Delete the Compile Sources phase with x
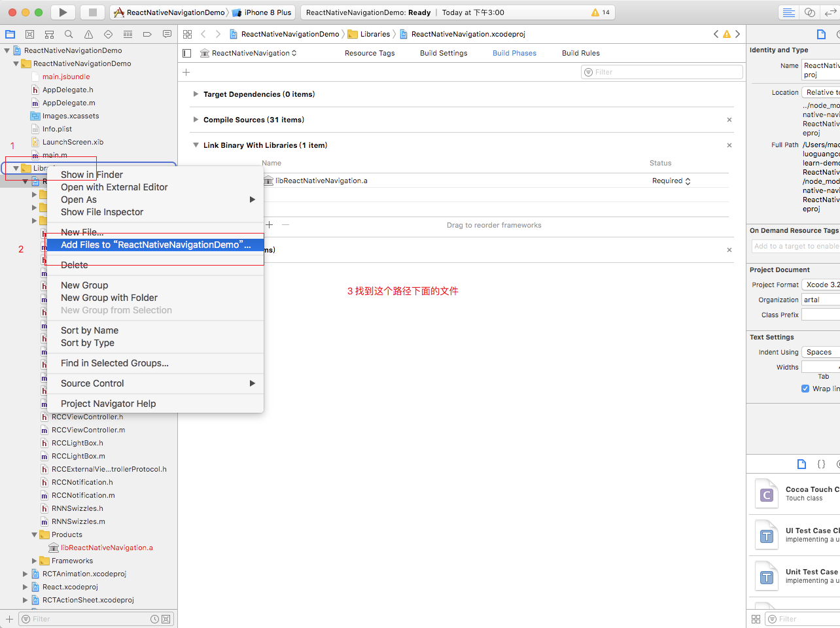 coord(729,120)
